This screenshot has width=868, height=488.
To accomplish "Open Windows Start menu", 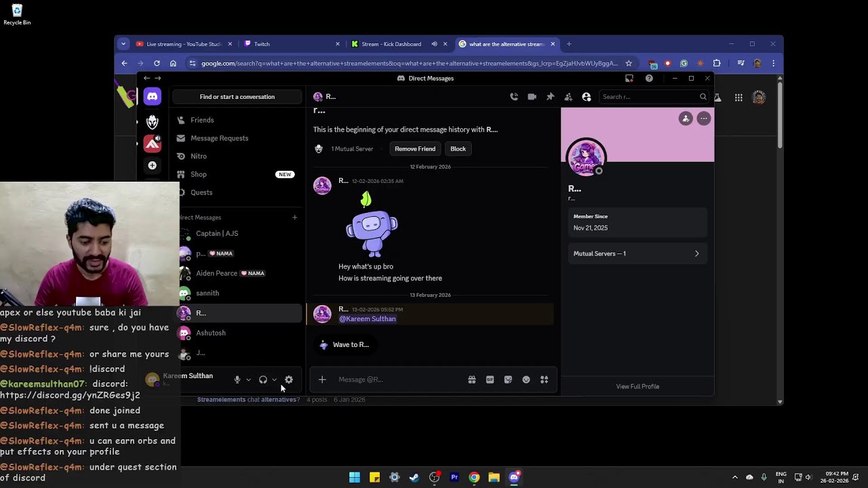I will tap(355, 477).
